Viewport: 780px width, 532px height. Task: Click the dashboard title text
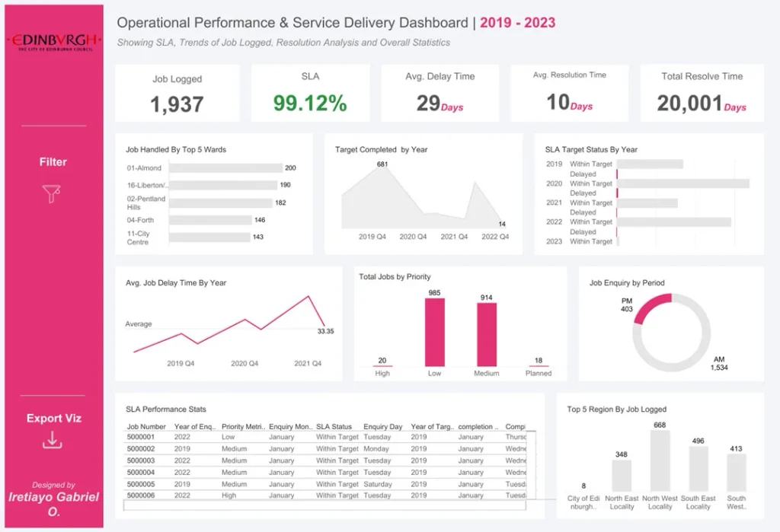tap(292, 23)
